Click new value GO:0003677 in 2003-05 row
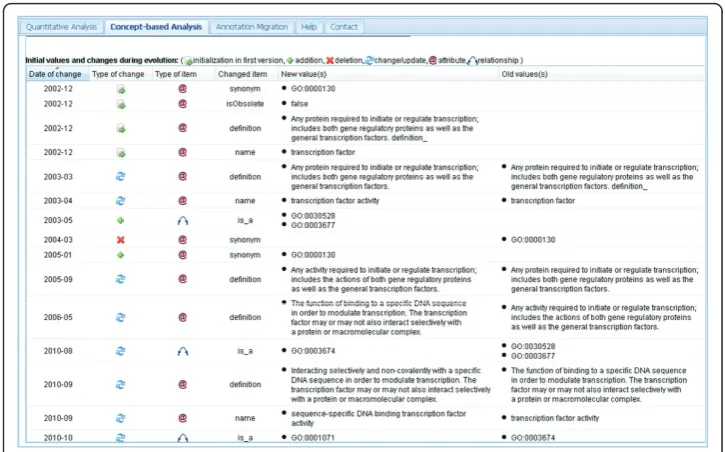The height and width of the screenshot is (452, 725). (x=313, y=225)
